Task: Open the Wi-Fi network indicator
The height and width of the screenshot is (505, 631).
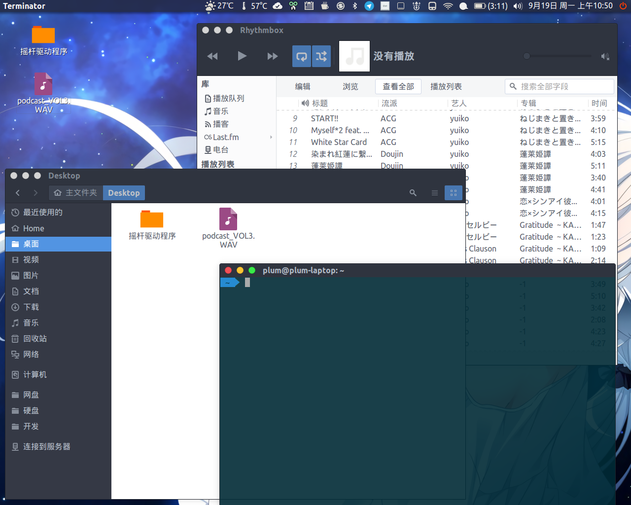Action: click(x=447, y=6)
